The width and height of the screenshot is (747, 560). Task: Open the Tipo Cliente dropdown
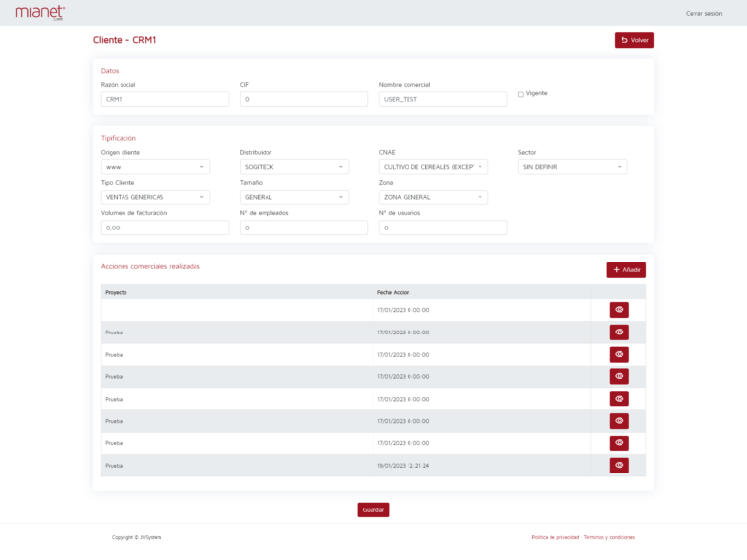click(156, 197)
